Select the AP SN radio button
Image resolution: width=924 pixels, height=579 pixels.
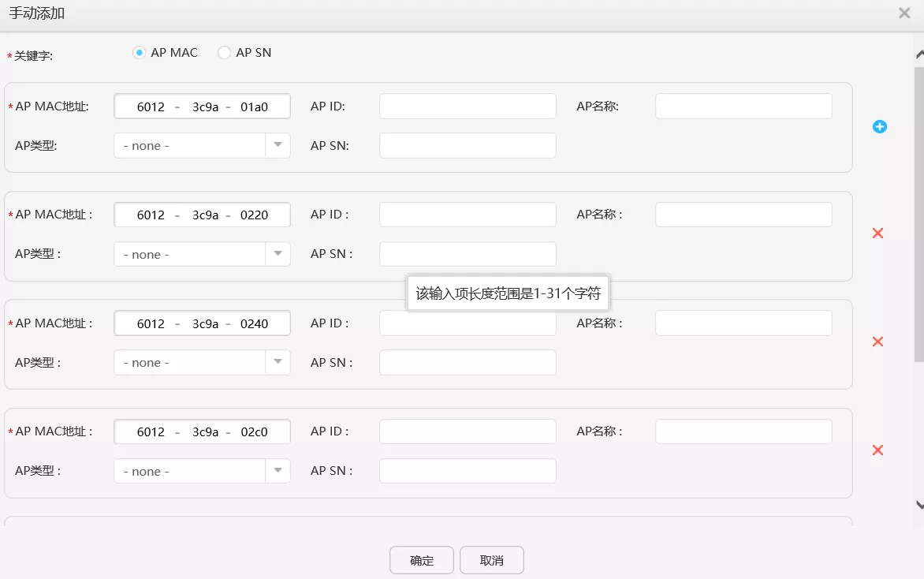point(225,53)
